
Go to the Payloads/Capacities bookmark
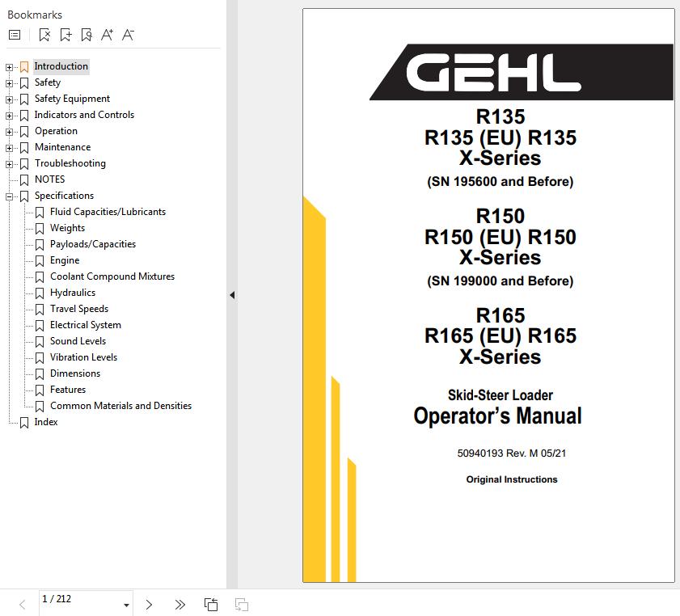(x=93, y=244)
